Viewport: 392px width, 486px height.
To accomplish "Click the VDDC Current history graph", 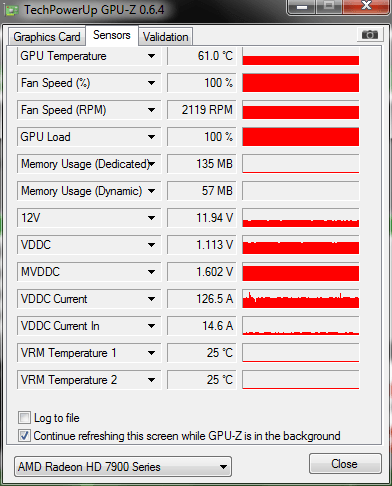I will (301, 299).
